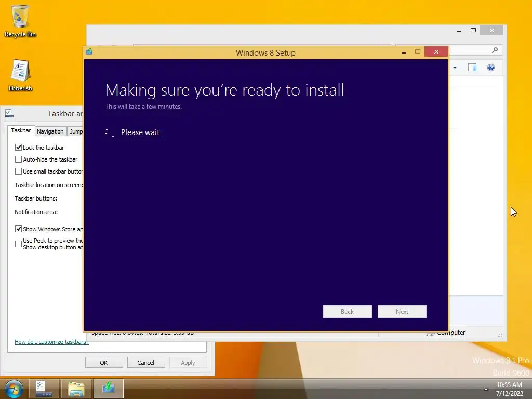Viewport: 532px width, 399px height.
Task: Click Computer in Explorer status bar
Action: tap(450, 333)
